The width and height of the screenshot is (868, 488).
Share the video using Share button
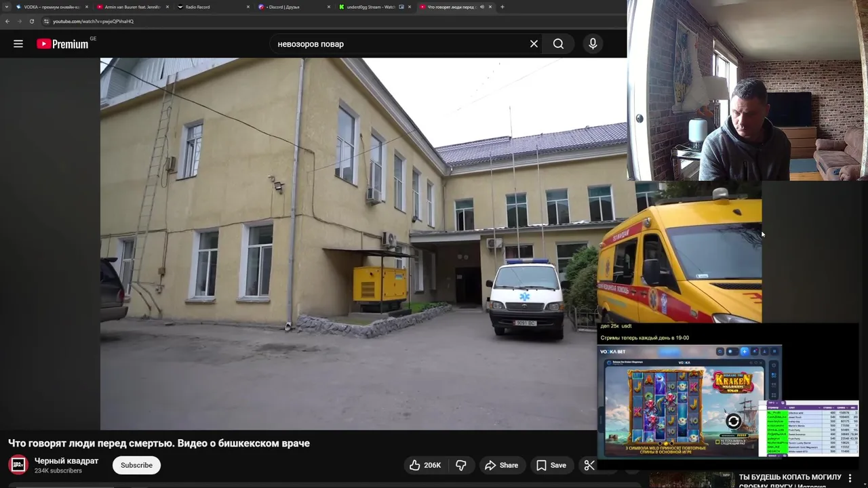[501, 465]
